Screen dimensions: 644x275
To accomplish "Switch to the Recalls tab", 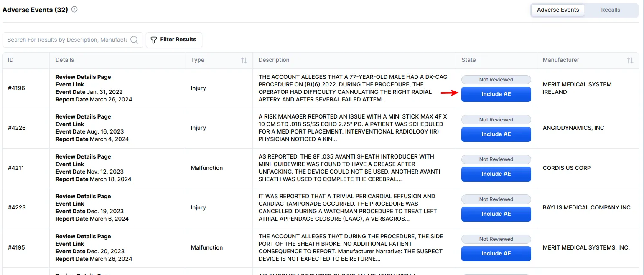I will click(610, 10).
